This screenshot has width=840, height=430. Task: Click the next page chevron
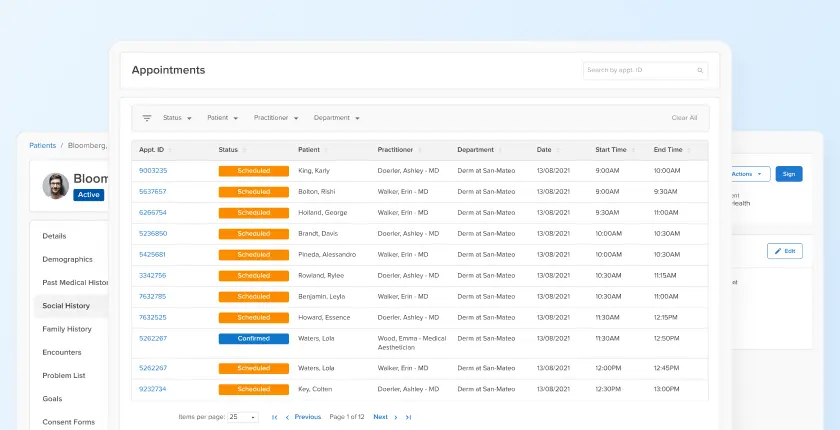[x=396, y=417]
